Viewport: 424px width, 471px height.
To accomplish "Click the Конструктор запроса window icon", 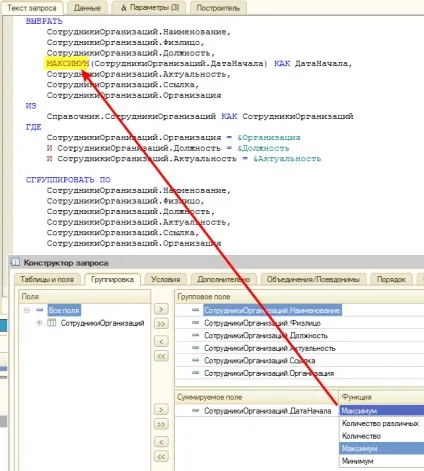I will [15, 262].
